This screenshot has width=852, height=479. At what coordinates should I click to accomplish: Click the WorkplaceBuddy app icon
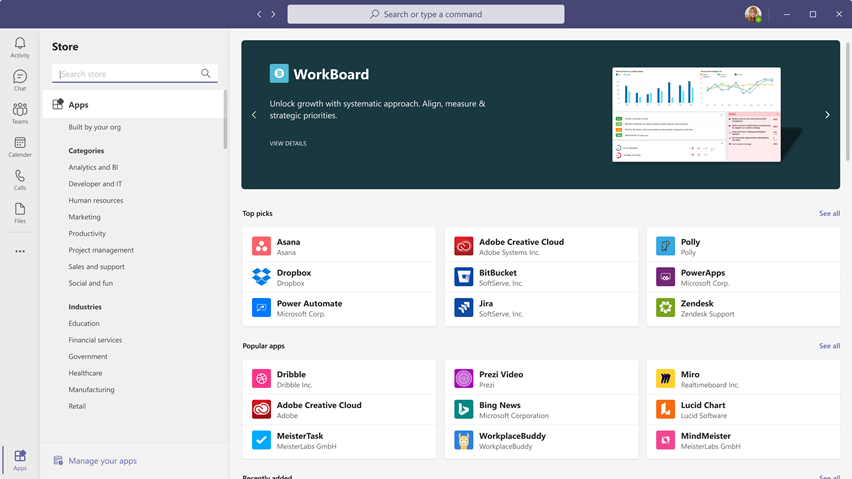pyautogui.click(x=463, y=440)
